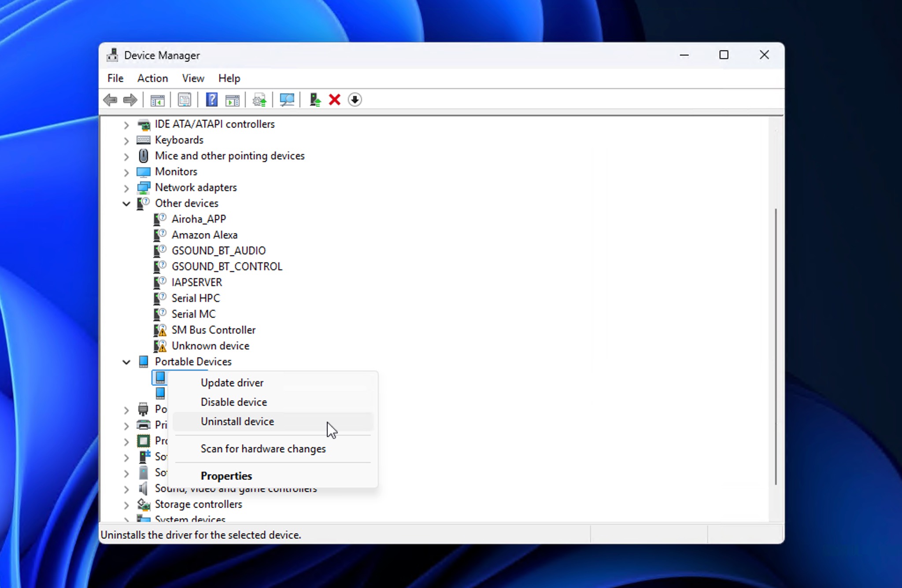The height and width of the screenshot is (588, 902).
Task: Click the Back arrow toolbar icon
Action: coord(110,100)
